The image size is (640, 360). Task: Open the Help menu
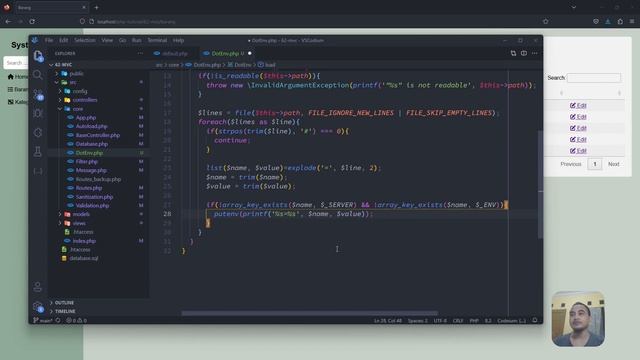click(x=178, y=40)
